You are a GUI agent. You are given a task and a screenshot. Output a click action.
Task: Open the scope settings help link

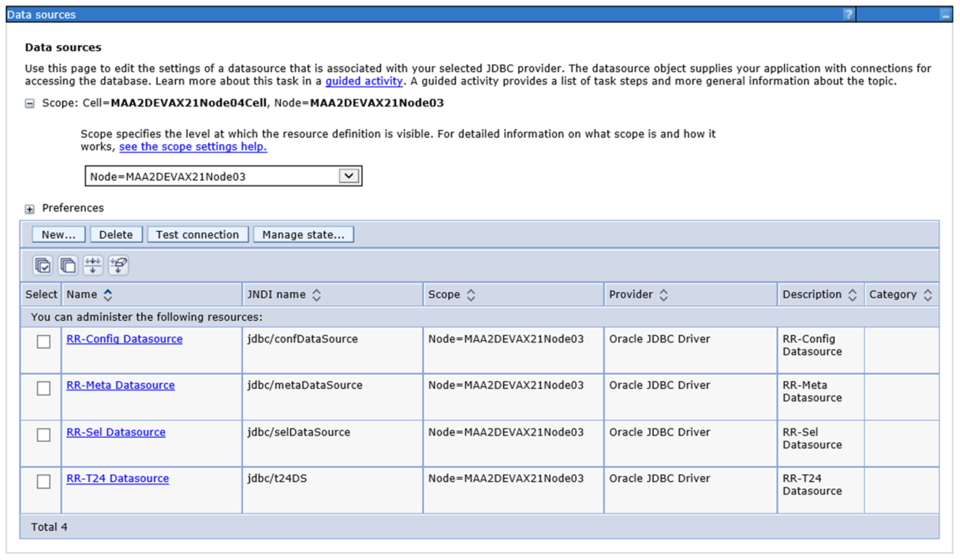(x=192, y=147)
